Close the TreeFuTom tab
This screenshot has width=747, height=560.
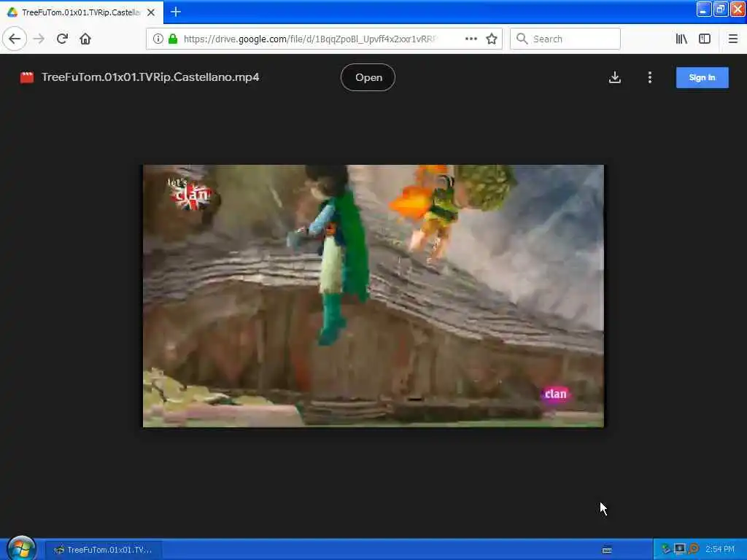(151, 12)
